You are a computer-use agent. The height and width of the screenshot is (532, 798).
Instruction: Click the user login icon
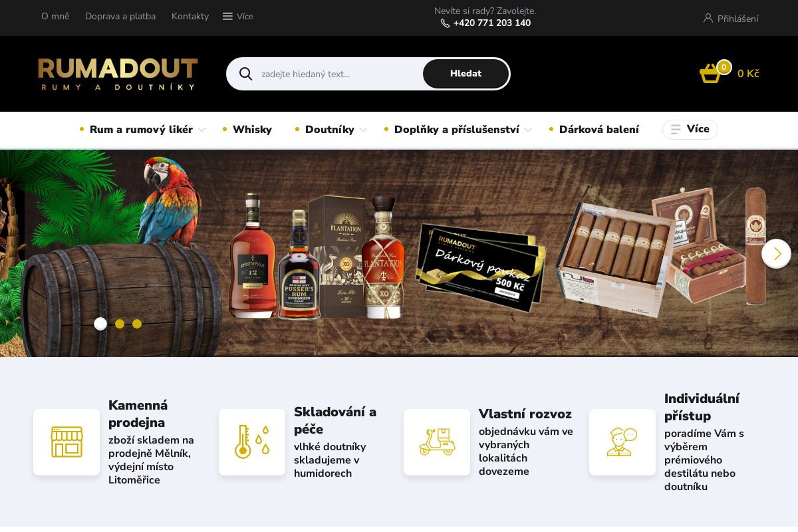pos(708,18)
